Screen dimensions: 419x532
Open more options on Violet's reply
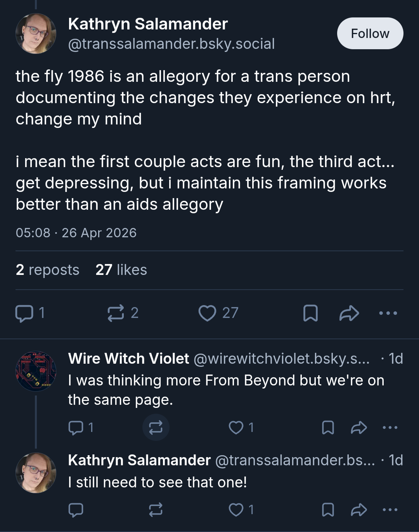pos(390,428)
